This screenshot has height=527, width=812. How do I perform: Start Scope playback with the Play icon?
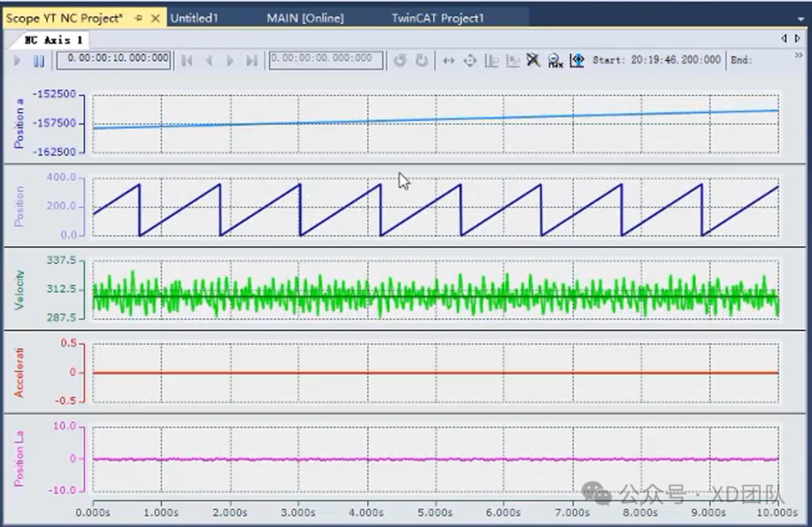[17, 61]
